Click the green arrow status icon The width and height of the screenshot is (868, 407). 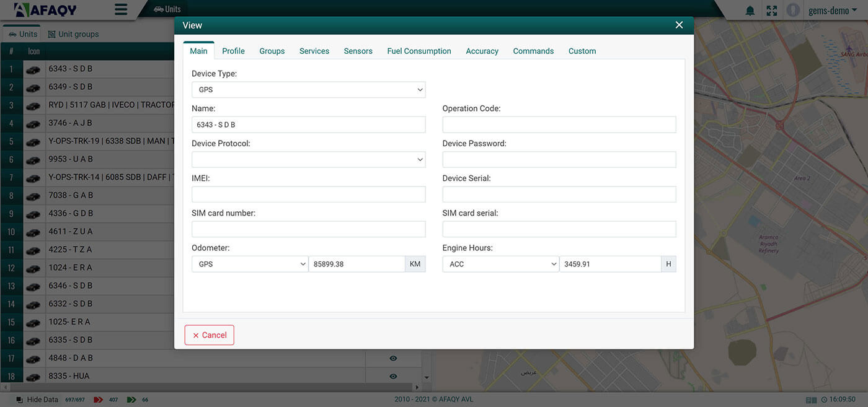coord(131,400)
